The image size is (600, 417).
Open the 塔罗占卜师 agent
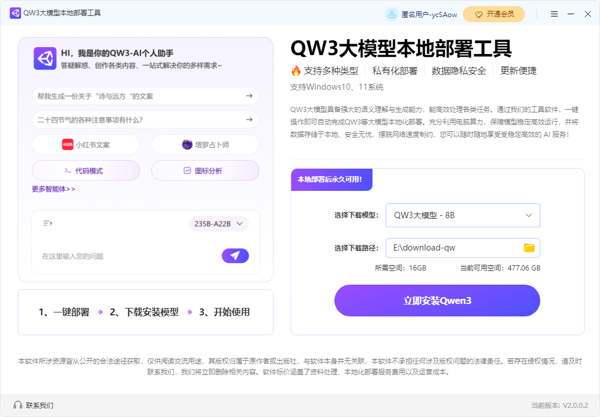pos(205,145)
